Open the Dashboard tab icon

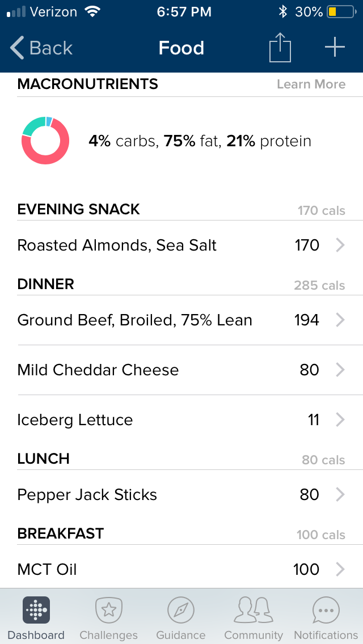36,611
